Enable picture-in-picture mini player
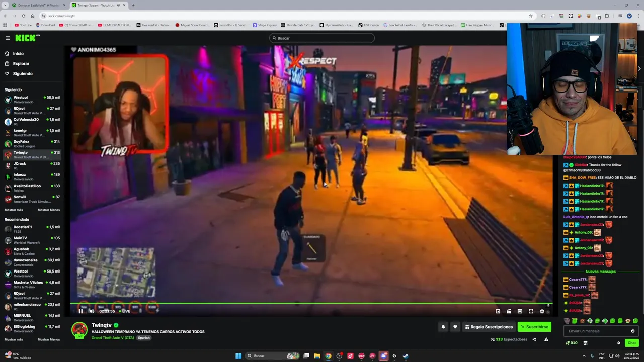Viewport: 644px width, 362px height. [498, 311]
